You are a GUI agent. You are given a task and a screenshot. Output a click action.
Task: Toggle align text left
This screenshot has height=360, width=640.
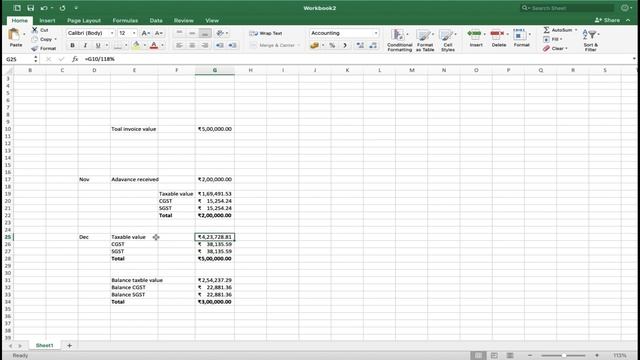pyautogui.click(x=179, y=45)
